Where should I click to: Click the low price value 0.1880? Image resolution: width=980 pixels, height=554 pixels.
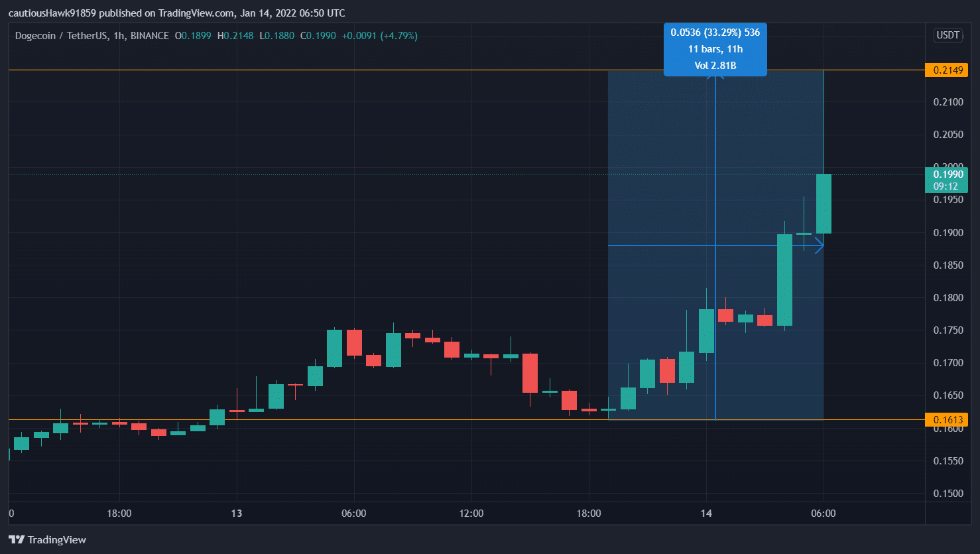280,36
